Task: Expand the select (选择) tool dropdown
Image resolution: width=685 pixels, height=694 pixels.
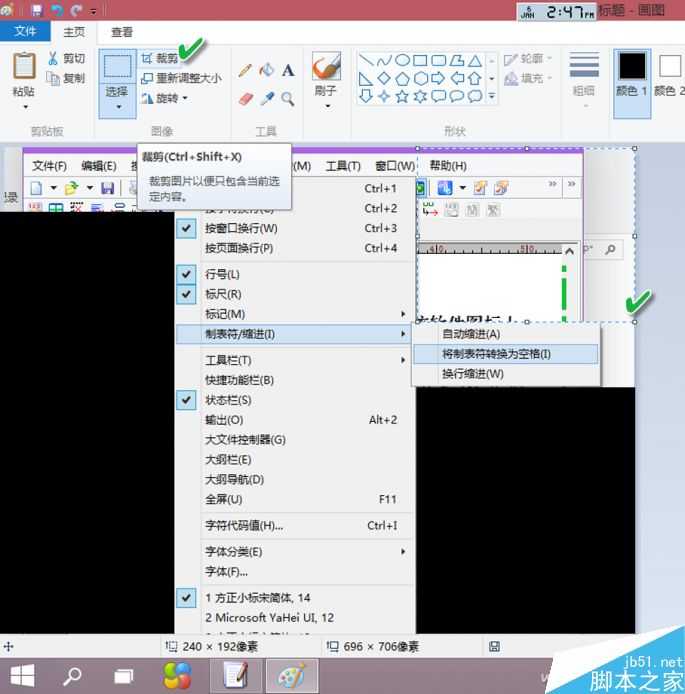Action: point(118,106)
